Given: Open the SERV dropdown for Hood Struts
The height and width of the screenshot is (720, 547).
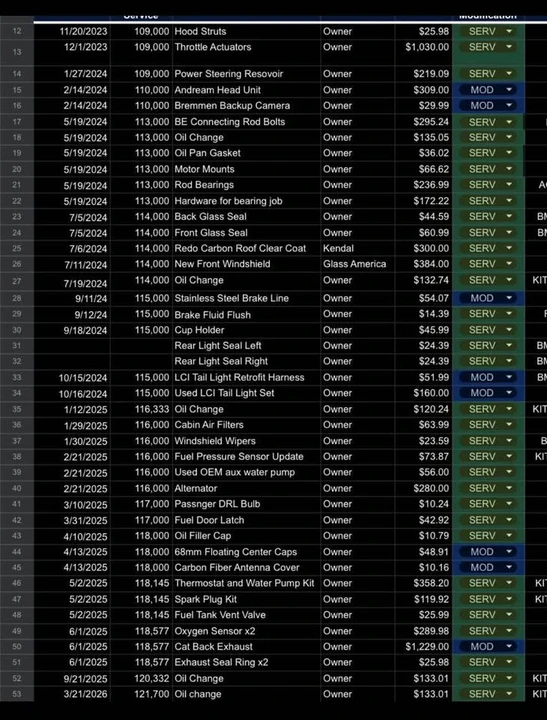Looking at the screenshot, I should tap(509, 31).
